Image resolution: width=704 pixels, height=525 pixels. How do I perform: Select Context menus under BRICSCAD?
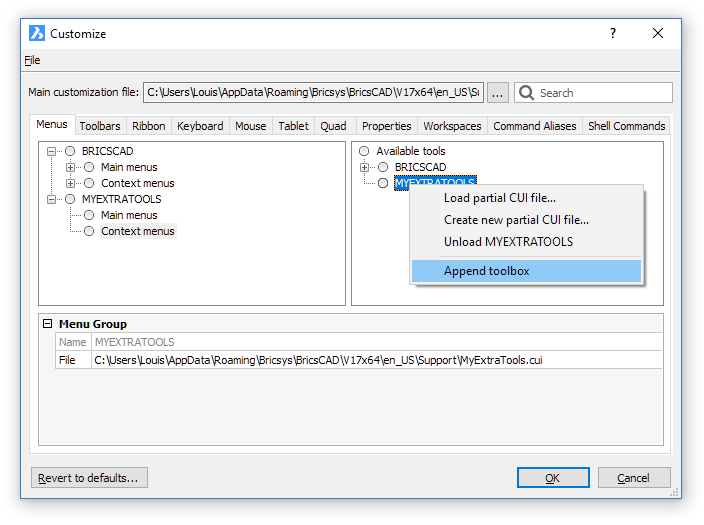pos(137,183)
